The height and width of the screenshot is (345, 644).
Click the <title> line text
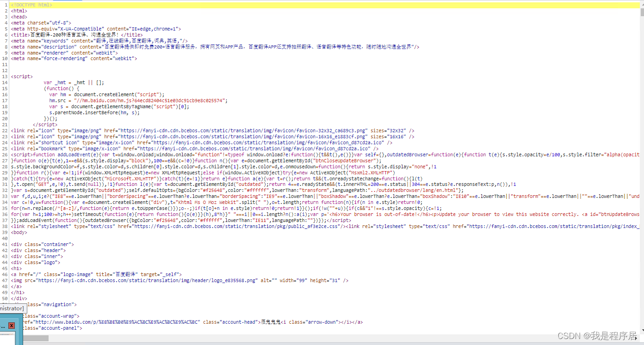pyautogui.click(x=77, y=35)
